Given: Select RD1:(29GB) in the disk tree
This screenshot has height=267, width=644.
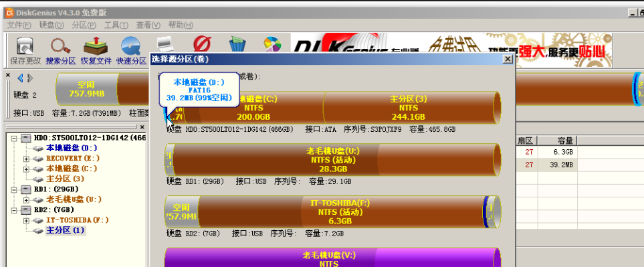Looking at the screenshot, I should 56,189.
